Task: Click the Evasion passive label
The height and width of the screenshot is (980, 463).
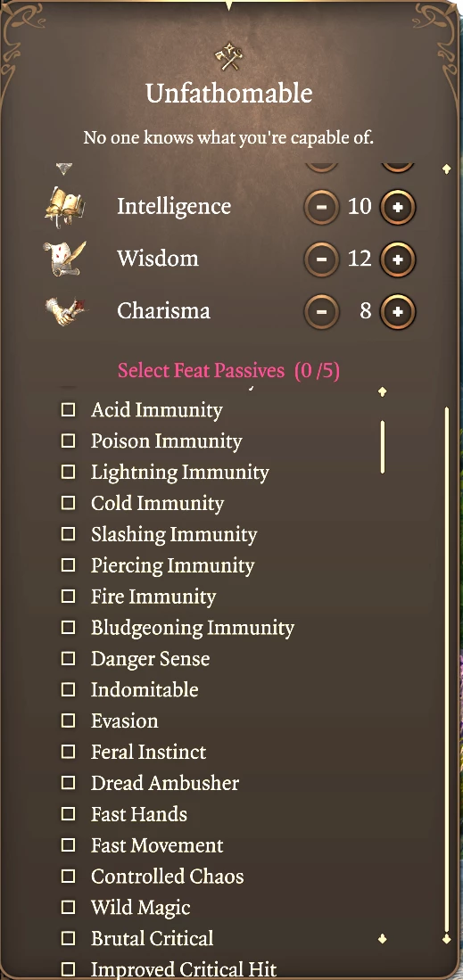Action: pos(125,721)
